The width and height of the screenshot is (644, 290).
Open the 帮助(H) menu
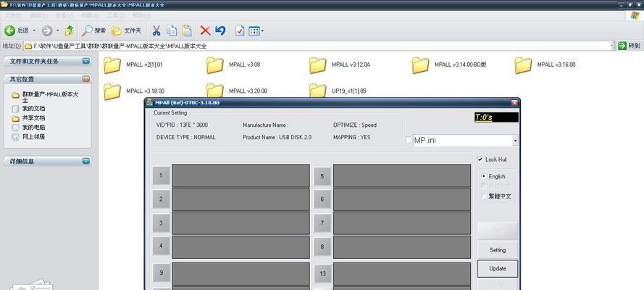tap(141, 15)
